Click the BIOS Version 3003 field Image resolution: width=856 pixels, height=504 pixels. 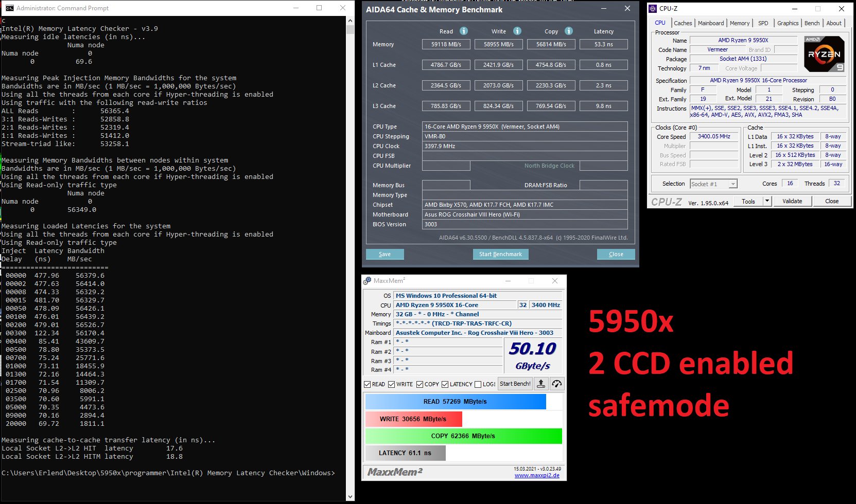pyautogui.click(x=525, y=224)
